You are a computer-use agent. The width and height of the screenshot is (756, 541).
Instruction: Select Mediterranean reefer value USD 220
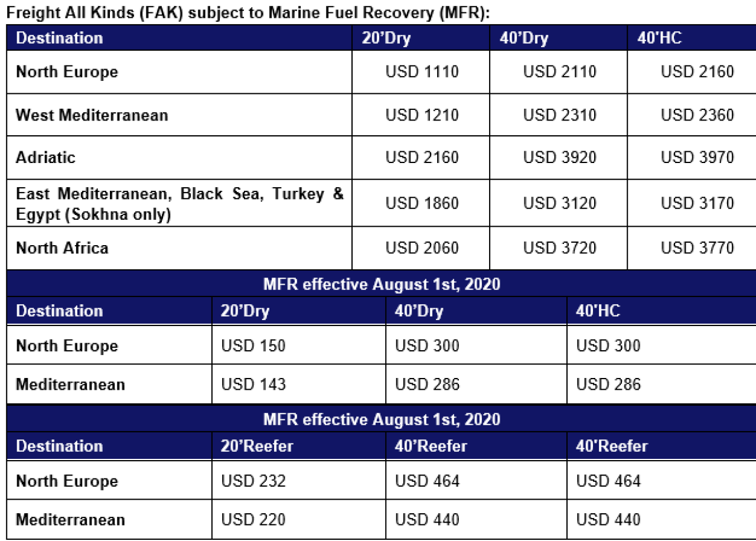pyautogui.click(x=253, y=520)
